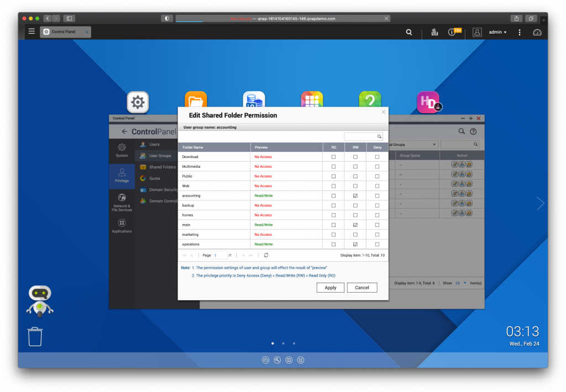Click the Control Panel search magnifier icon
Screen dimensions: 566x392
click(x=462, y=131)
